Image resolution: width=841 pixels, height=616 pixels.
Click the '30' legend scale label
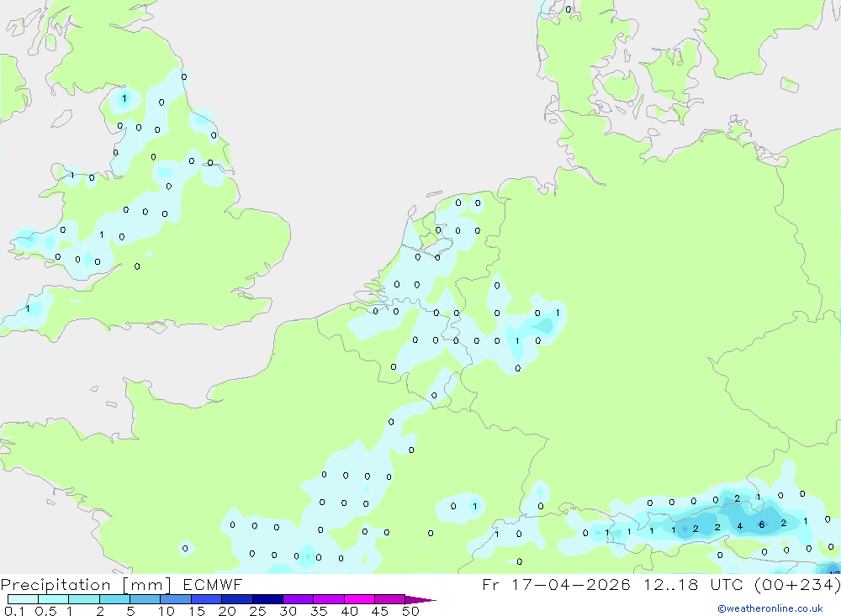pyautogui.click(x=288, y=611)
